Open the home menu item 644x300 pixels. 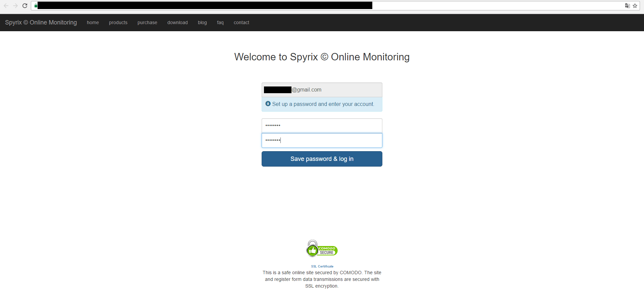(93, 22)
